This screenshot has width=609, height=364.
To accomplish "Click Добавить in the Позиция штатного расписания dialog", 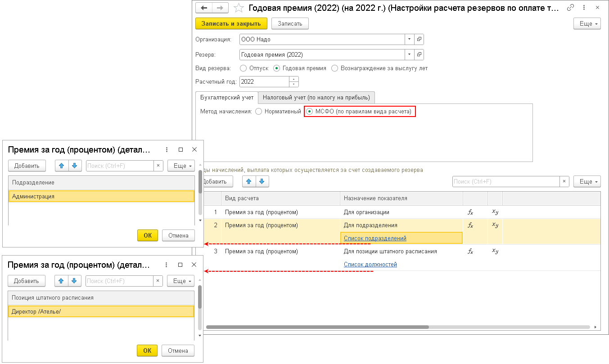I will point(27,281).
